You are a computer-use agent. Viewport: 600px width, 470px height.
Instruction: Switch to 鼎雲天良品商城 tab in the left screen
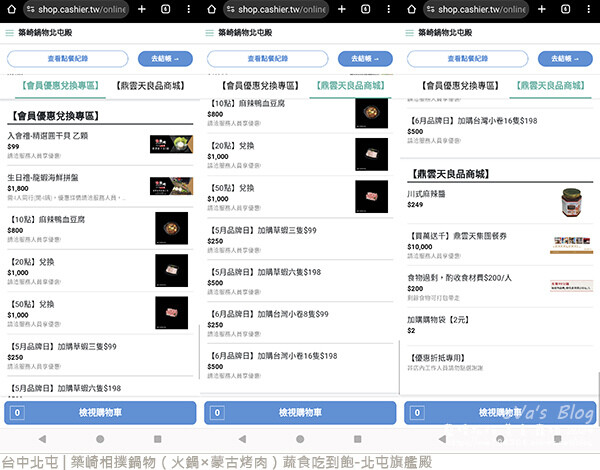(x=150, y=87)
